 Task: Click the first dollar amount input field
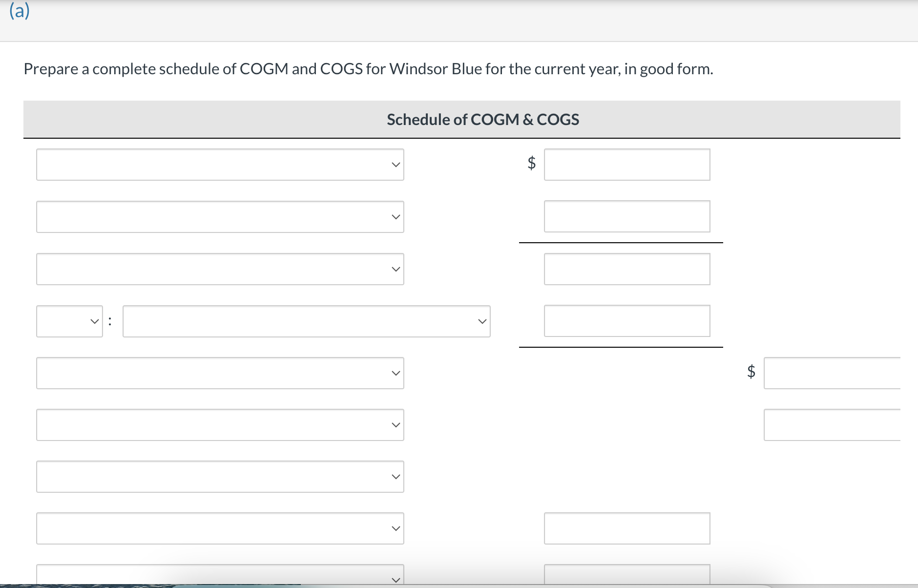627,165
